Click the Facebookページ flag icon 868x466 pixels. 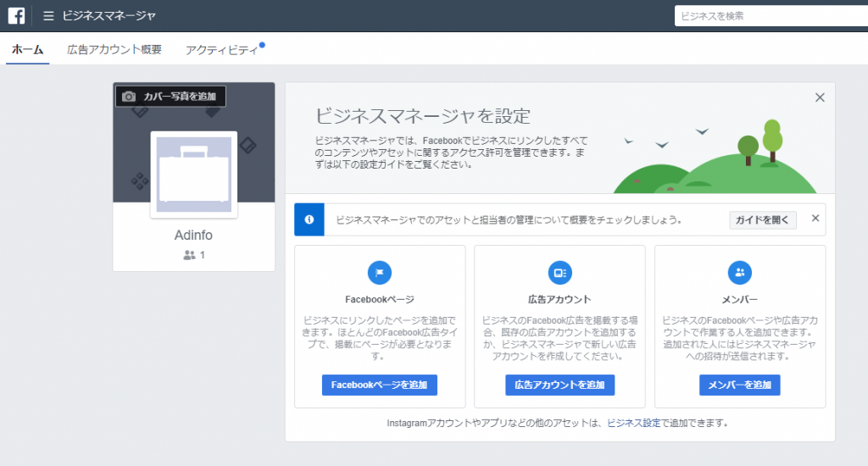(x=380, y=272)
